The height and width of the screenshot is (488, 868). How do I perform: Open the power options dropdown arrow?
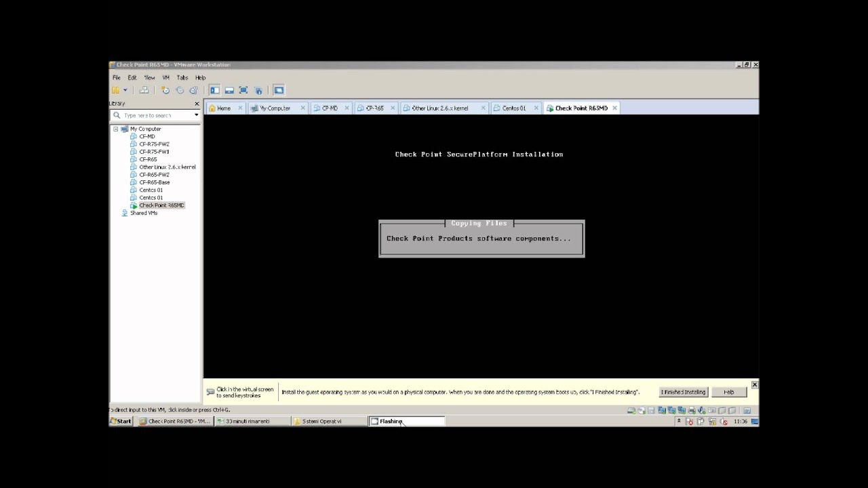click(x=125, y=90)
